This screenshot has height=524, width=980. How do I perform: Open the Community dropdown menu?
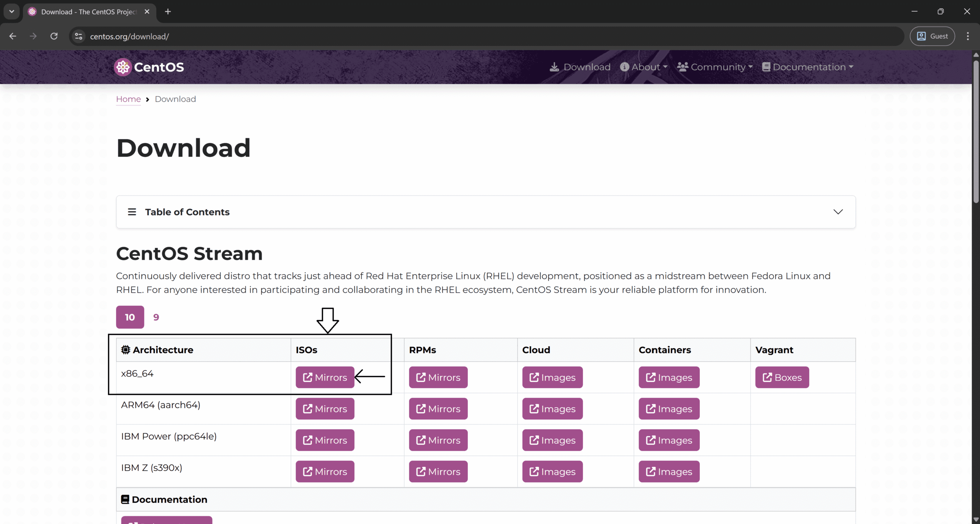coord(715,67)
